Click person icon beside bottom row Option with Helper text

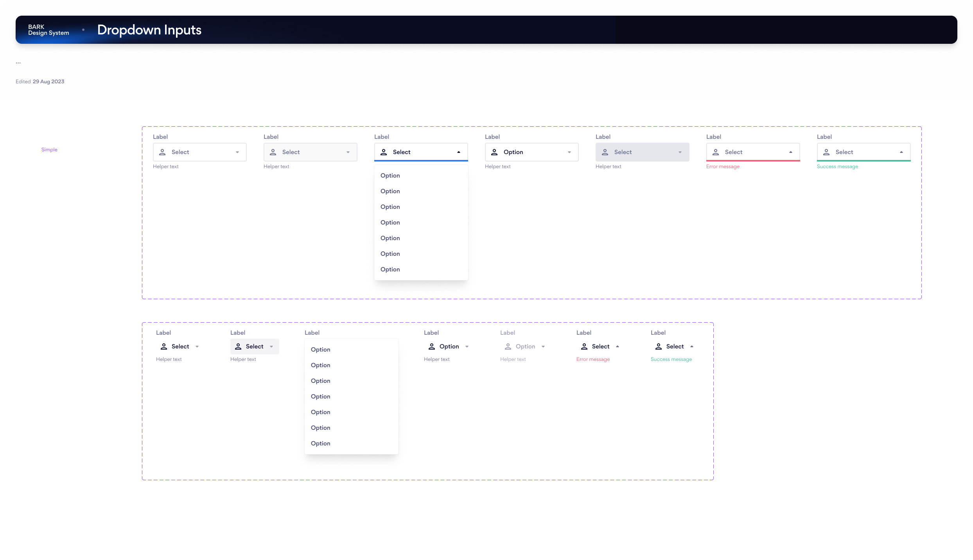432,346
